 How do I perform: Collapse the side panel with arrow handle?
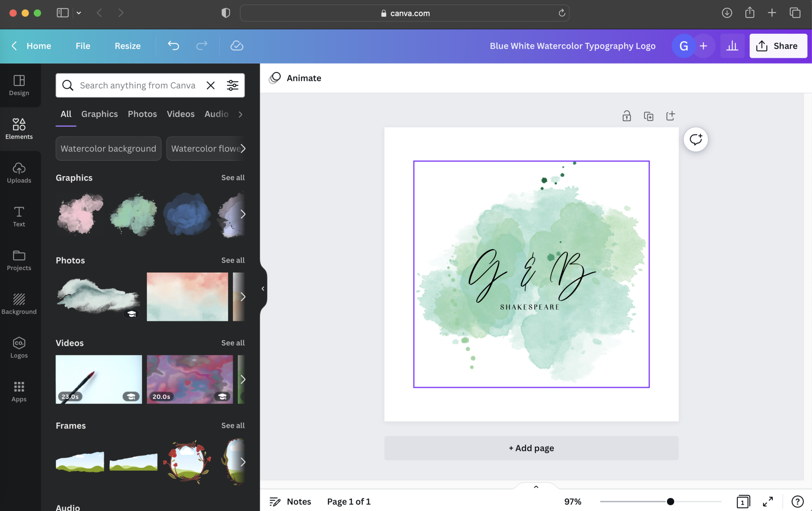coord(263,289)
